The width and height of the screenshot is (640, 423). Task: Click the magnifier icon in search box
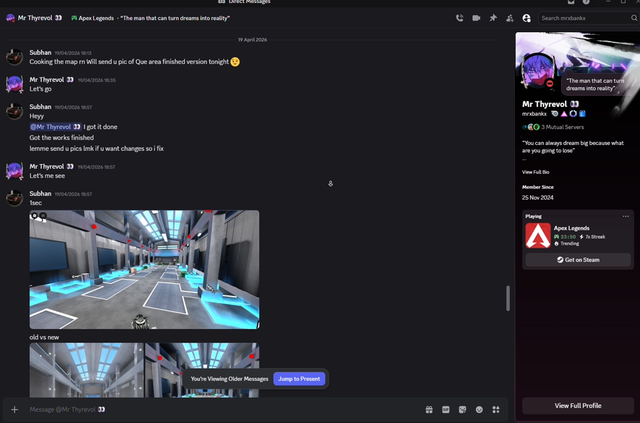(634, 18)
